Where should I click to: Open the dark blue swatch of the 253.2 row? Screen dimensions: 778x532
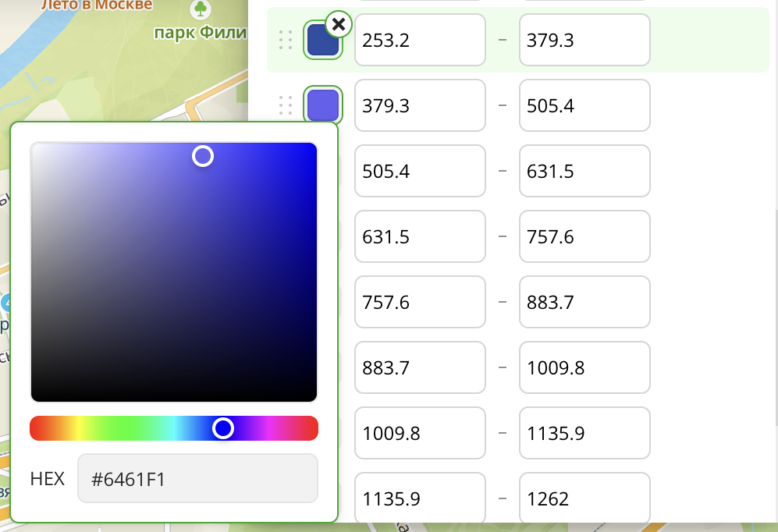tap(322, 41)
